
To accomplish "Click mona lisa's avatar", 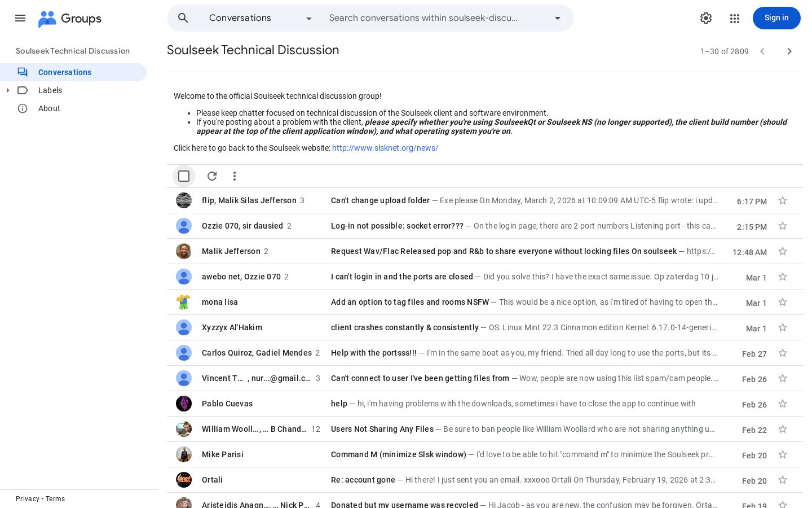I will (x=184, y=302).
